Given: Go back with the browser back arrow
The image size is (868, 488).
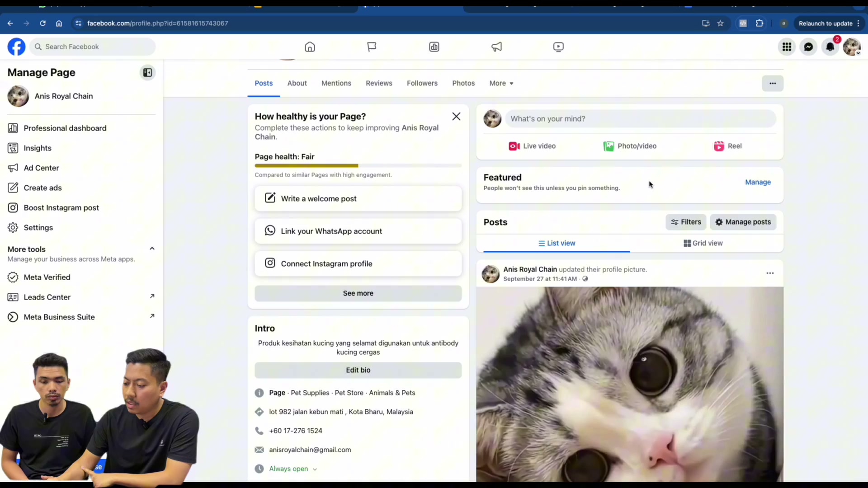Looking at the screenshot, I should click(x=10, y=23).
